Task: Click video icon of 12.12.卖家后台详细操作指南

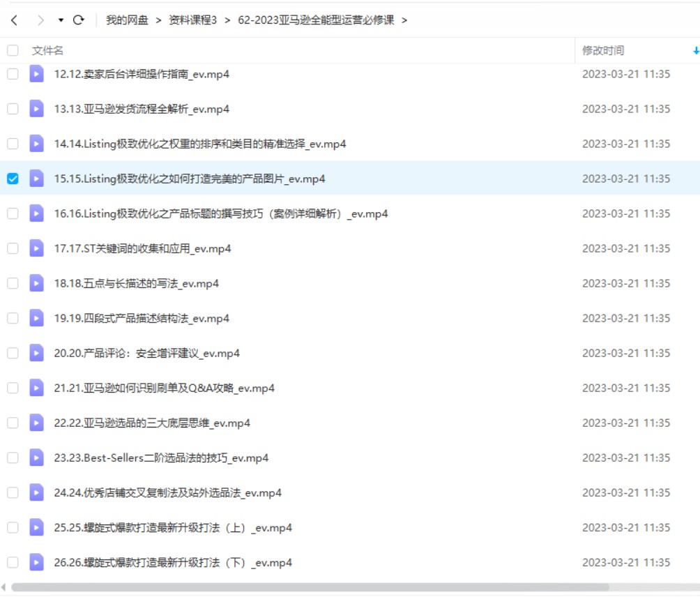Action: coord(37,74)
